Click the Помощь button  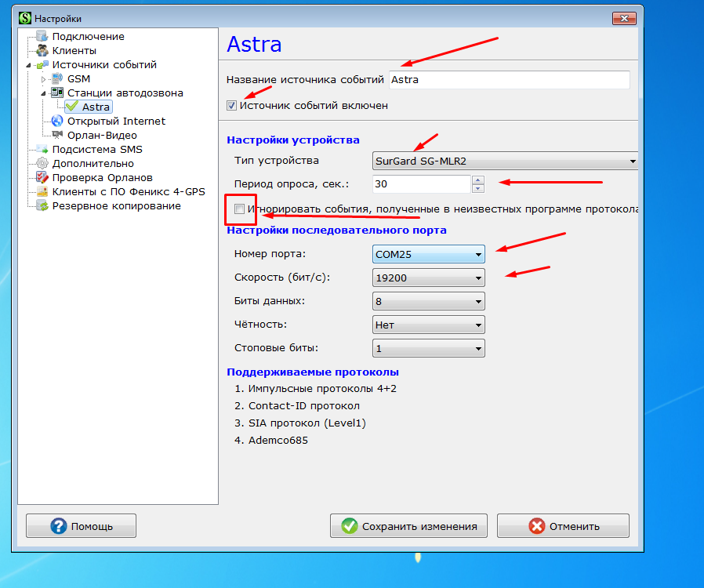(x=81, y=525)
